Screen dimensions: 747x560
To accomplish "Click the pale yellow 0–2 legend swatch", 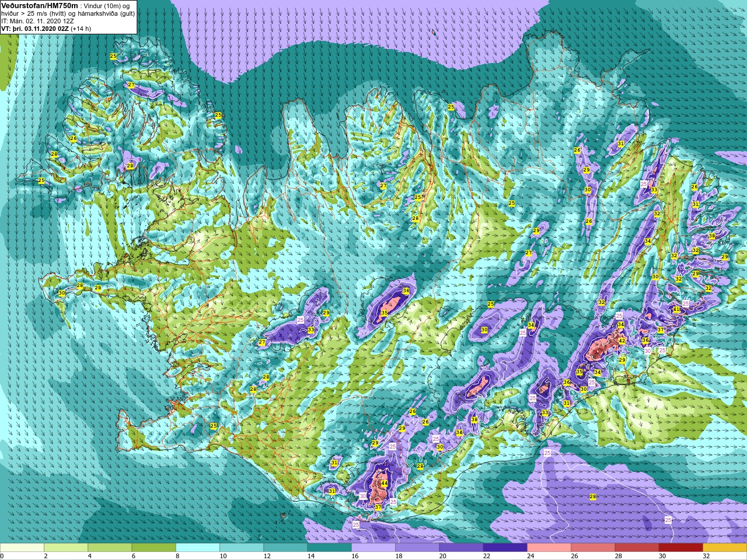I will [x=22, y=548].
